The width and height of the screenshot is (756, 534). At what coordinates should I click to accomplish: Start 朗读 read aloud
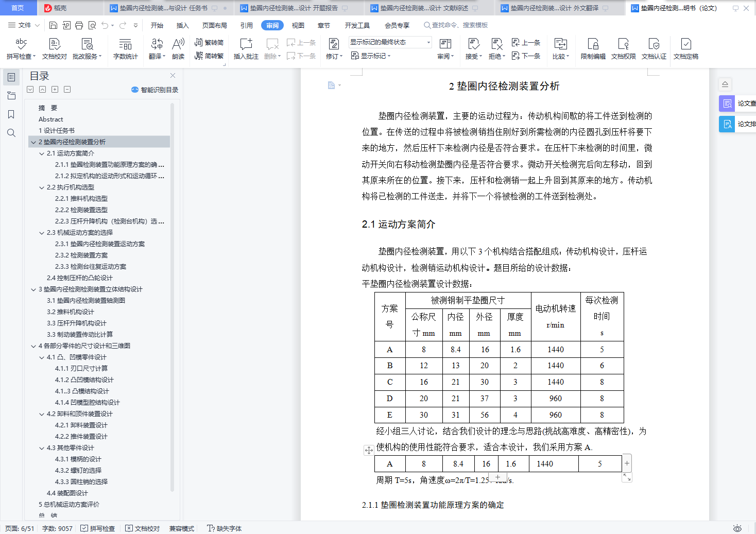coord(178,49)
